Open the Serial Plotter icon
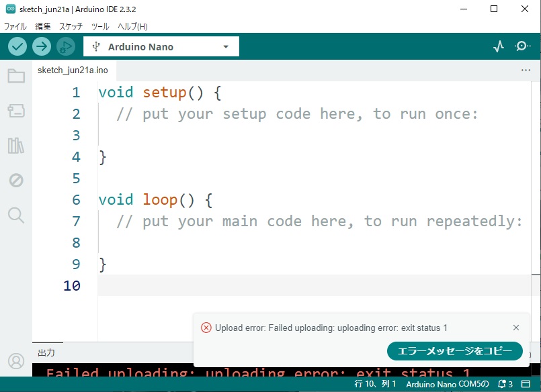This screenshot has height=392, width=541. [x=499, y=46]
